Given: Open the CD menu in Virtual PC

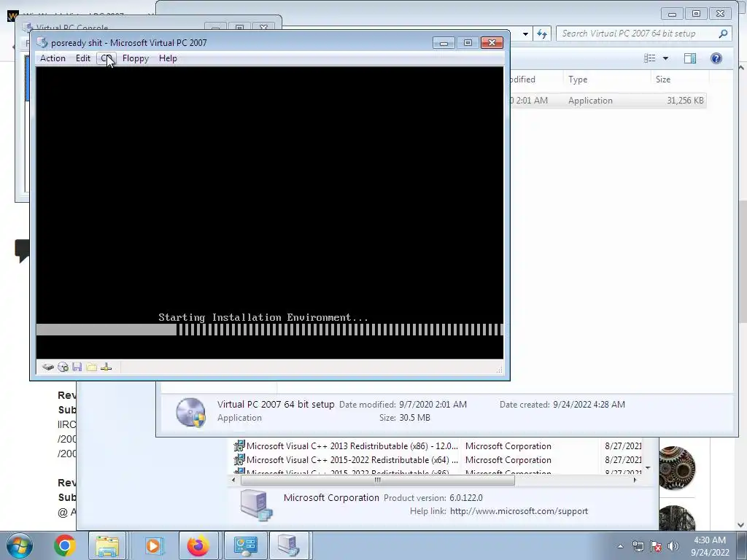Looking at the screenshot, I should (107, 58).
